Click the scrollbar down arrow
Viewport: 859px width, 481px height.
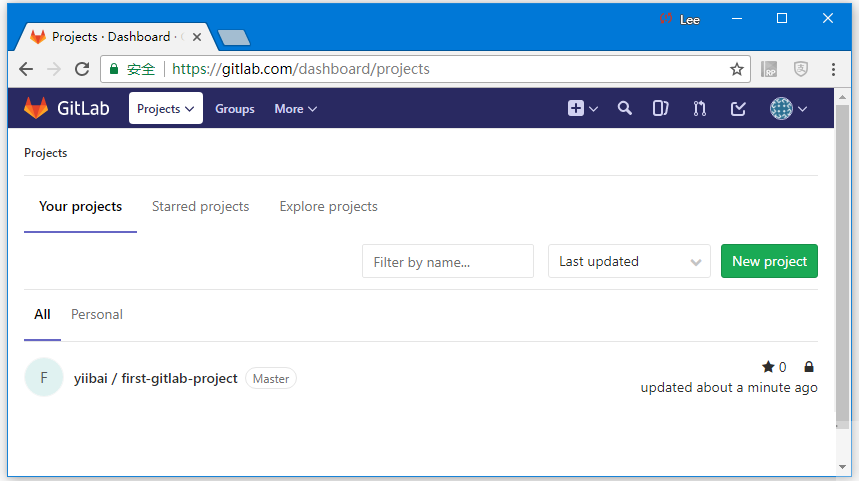click(842, 467)
